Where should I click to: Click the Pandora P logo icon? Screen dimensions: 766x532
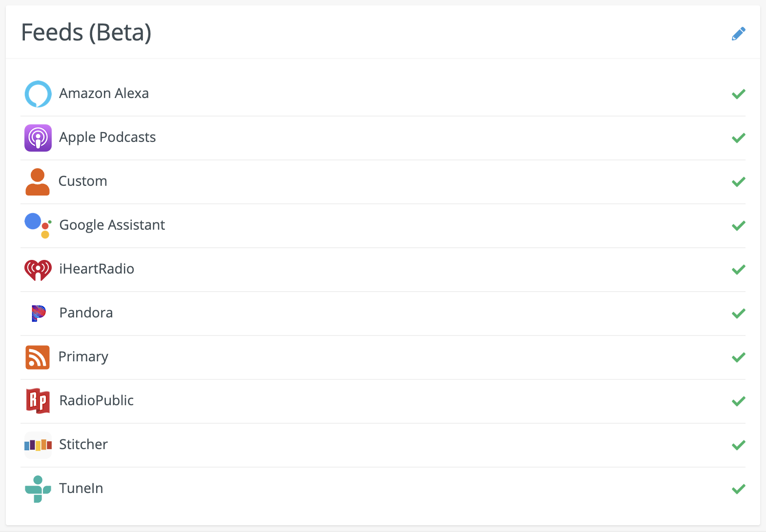39,313
